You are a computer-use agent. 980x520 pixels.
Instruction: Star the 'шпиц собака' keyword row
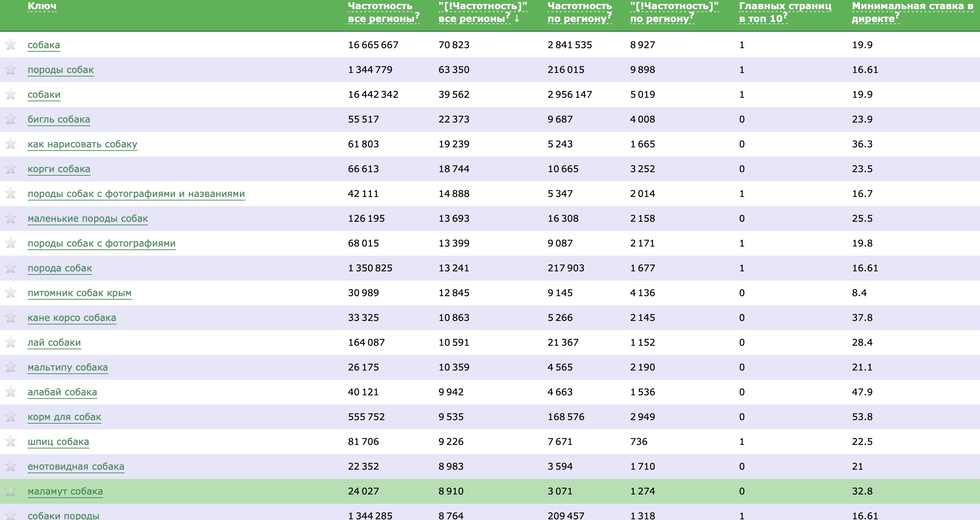pos(11,441)
